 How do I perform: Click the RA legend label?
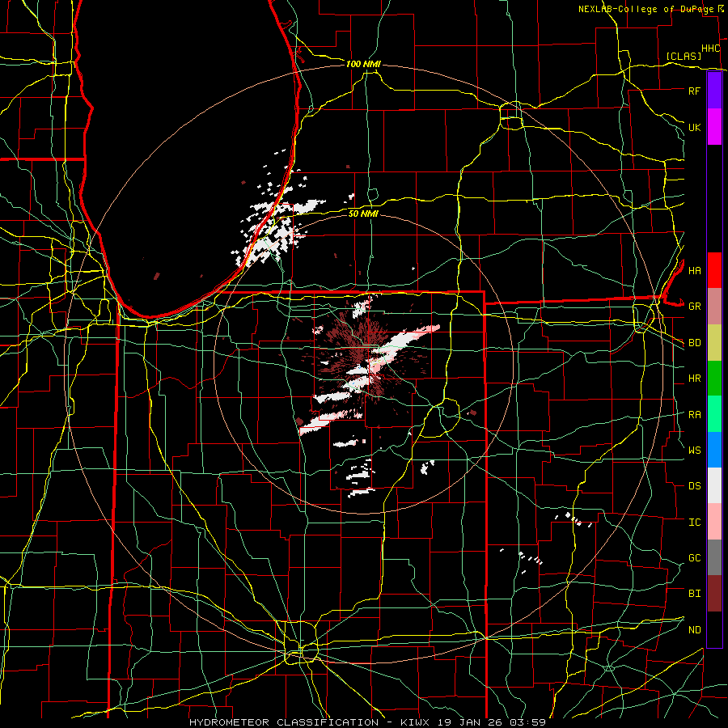694,415
